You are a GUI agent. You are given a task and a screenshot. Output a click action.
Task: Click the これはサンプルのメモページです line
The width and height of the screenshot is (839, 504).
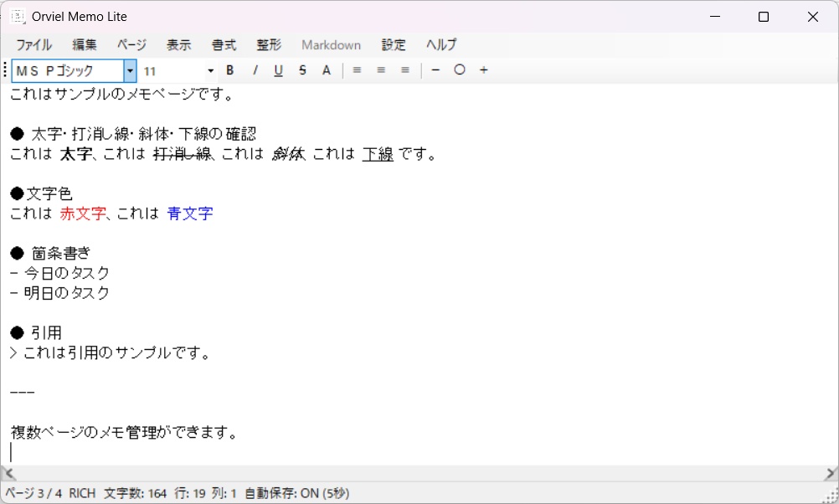click(122, 94)
